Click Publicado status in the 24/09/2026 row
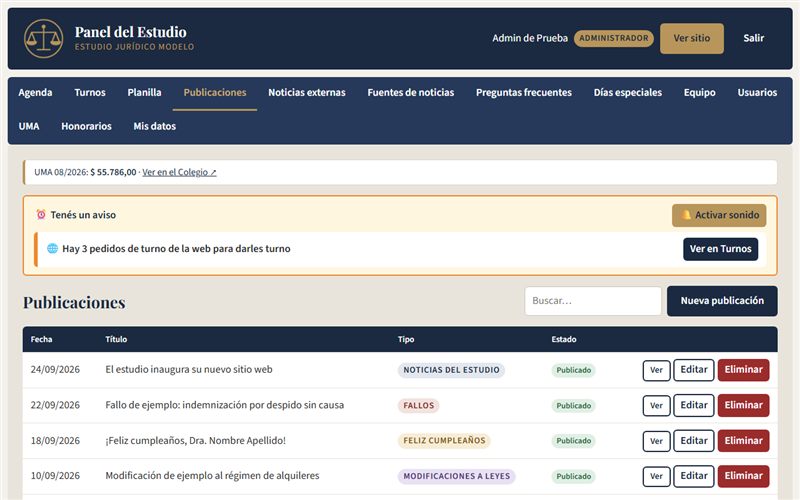The image size is (800, 500). tap(573, 370)
